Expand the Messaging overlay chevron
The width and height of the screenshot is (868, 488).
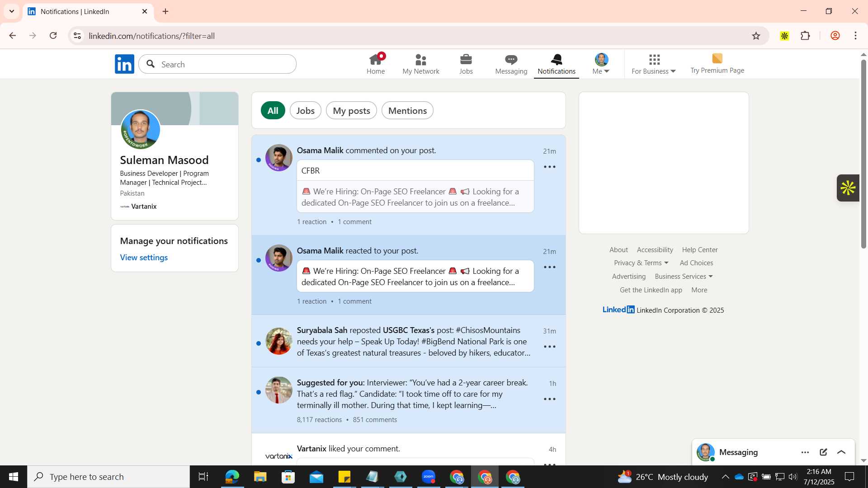tap(841, 452)
